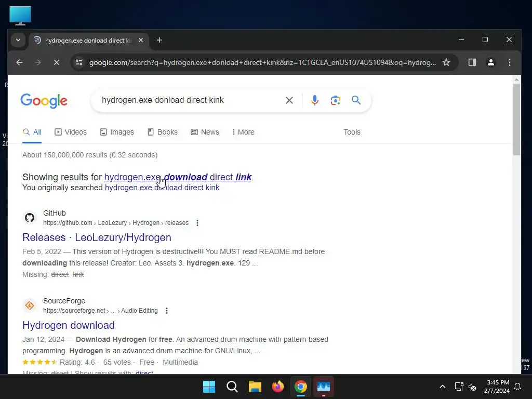Close the hydrogen.exe search tab

(x=140, y=40)
